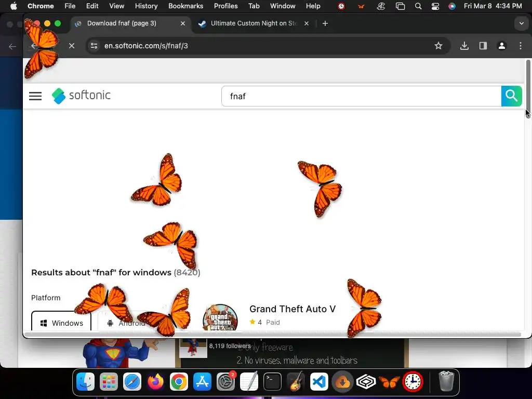
Task: Open Stage Manager windows icon in menu bar
Action: pyautogui.click(x=401, y=6)
